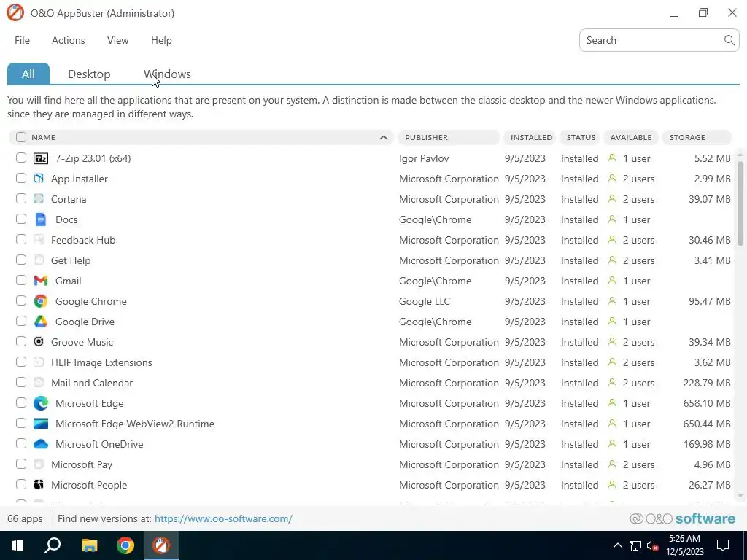747x560 pixels.
Task: Click the user icon in Google Chrome row
Action: click(x=612, y=301)
